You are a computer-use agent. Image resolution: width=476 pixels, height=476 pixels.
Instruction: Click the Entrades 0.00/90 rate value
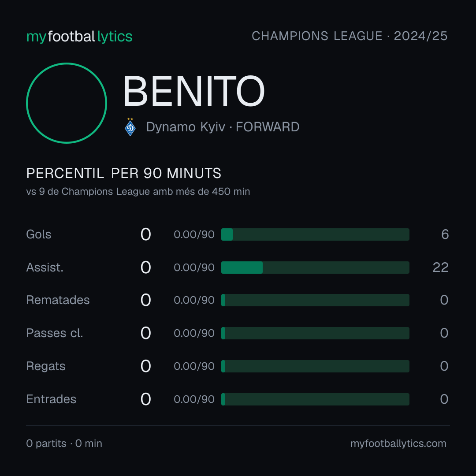click(194, 399)
